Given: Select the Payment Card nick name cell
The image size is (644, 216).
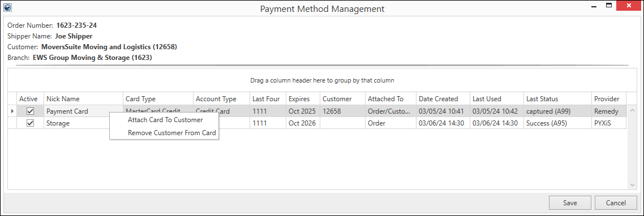Looking at the screenshot, I should pos(83,111).
